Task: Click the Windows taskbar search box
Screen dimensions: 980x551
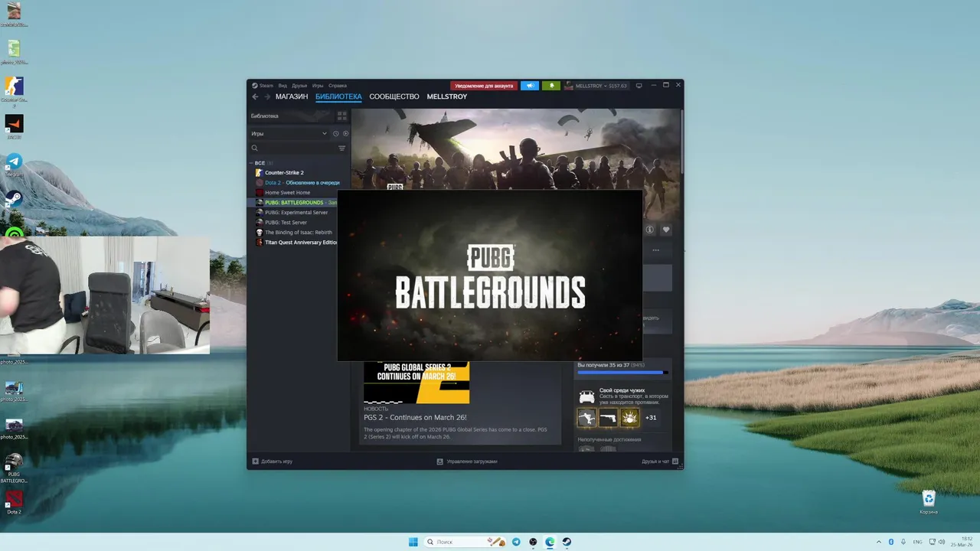Action: 465,542
